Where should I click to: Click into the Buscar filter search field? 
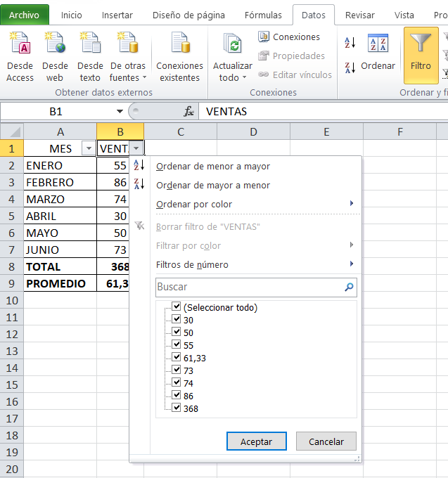tap(249, 288)
